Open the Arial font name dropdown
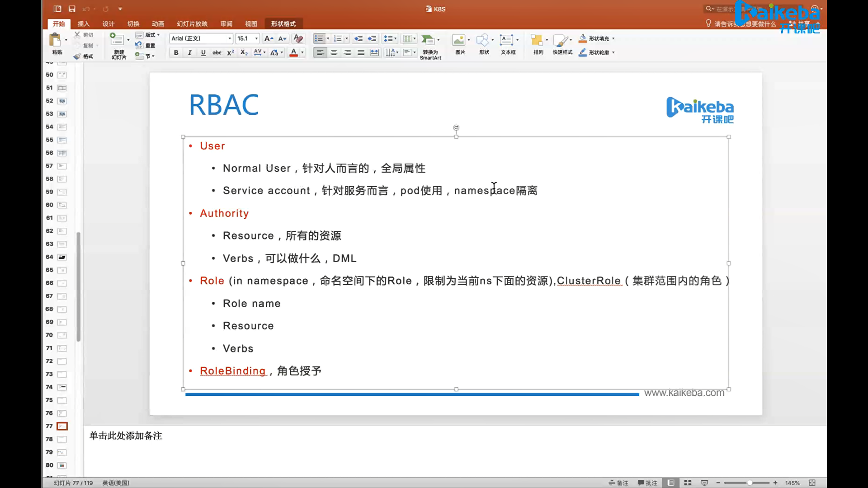The width and height of the screenshot is (868, 488). [x=230, y=38]
